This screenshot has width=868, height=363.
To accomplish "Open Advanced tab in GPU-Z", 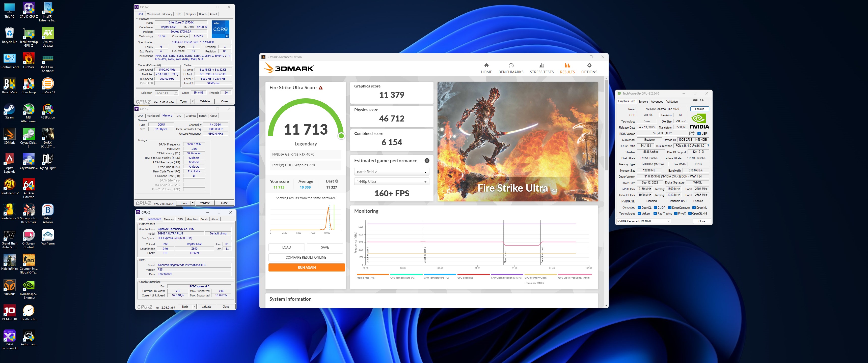I will pos(657,101).
